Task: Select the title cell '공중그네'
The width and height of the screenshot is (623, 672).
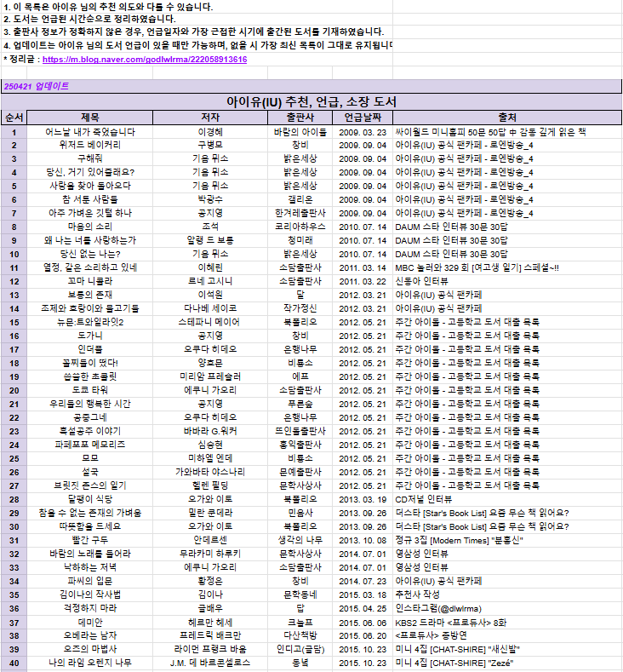Action: click(90, 418)
